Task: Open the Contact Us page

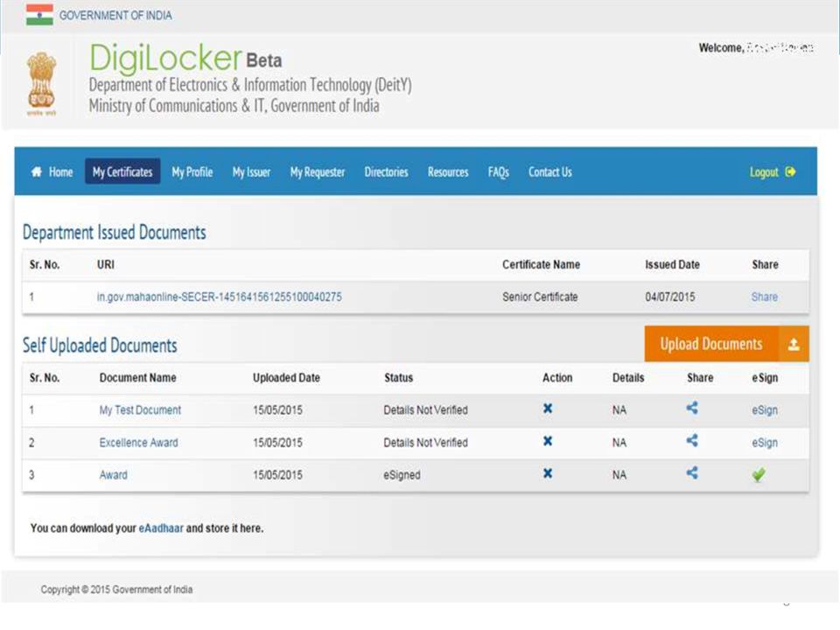Action: tap(550, 172)
